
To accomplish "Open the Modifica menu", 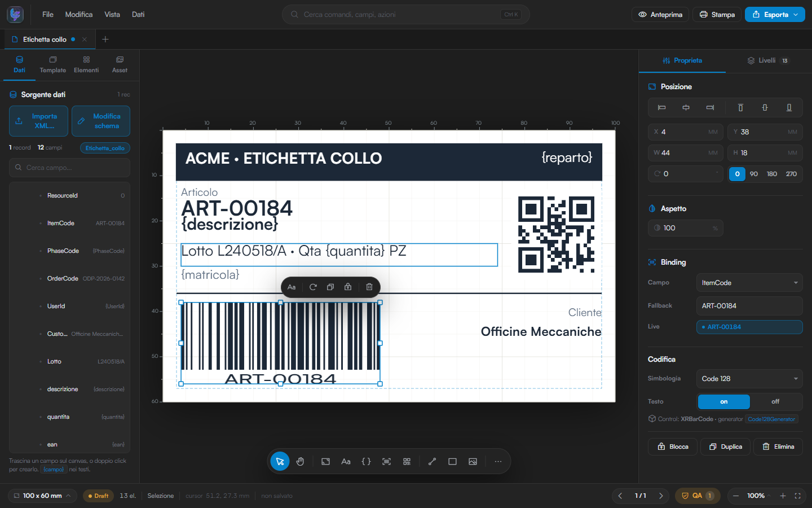I will point(79,15).
